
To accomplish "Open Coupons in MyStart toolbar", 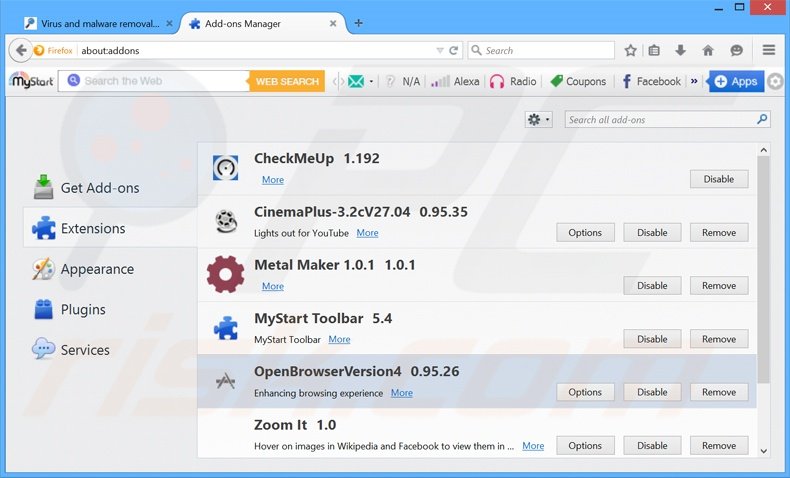I will pos(578,82).
